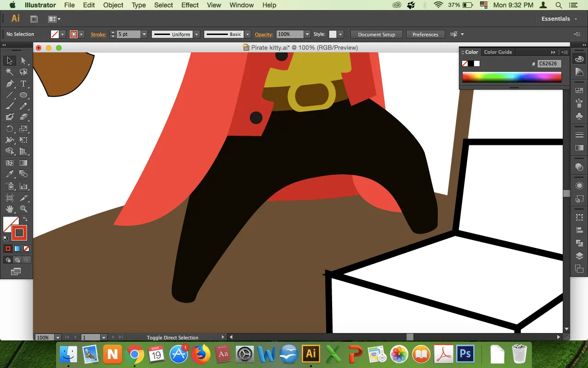588x368 pixels.
Task: Swap fill and stroke colors
Action: click(x=25, y=219)
